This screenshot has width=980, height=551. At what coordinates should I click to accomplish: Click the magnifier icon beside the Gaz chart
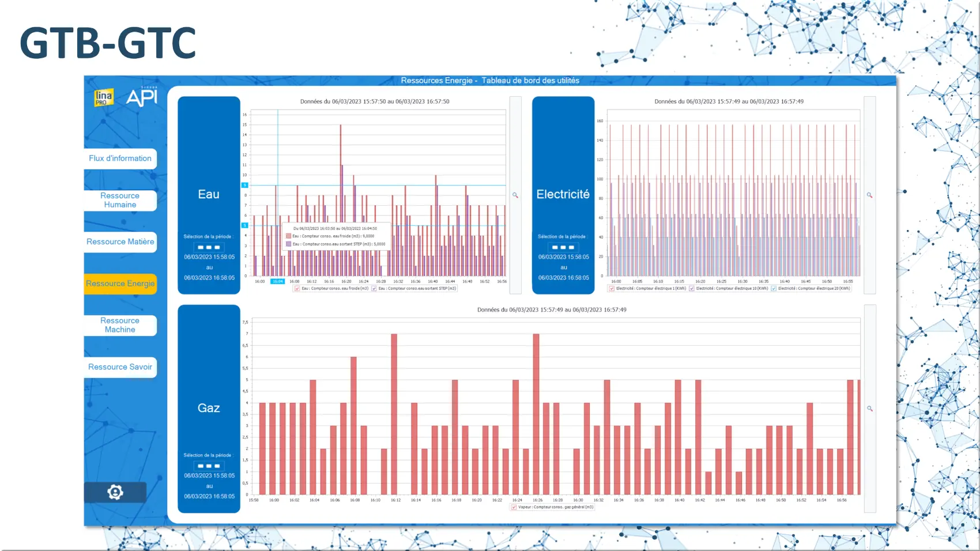pos(869,409)
